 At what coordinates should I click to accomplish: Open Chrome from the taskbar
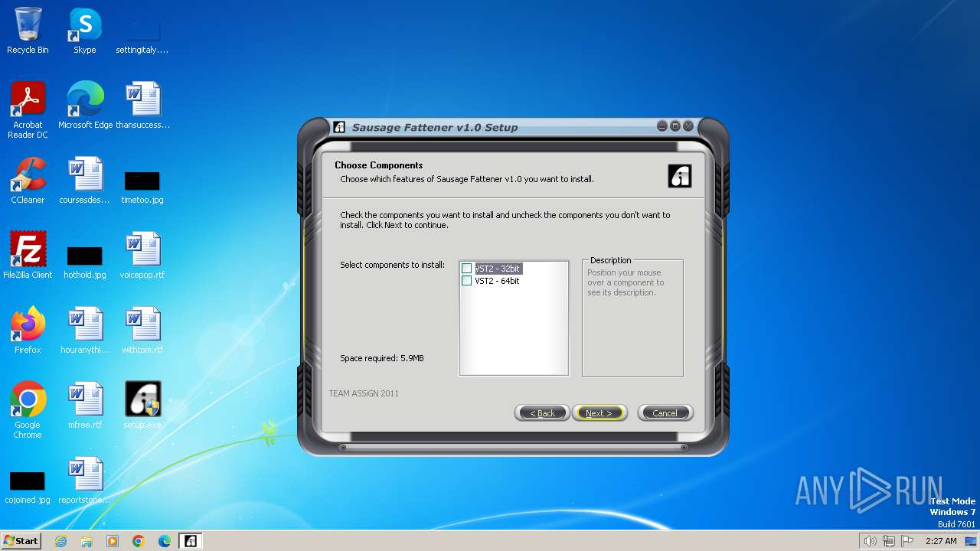pos(139,541)
